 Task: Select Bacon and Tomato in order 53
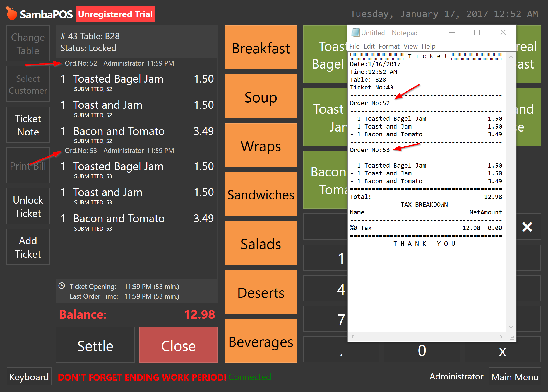click(x=137, y=222)
